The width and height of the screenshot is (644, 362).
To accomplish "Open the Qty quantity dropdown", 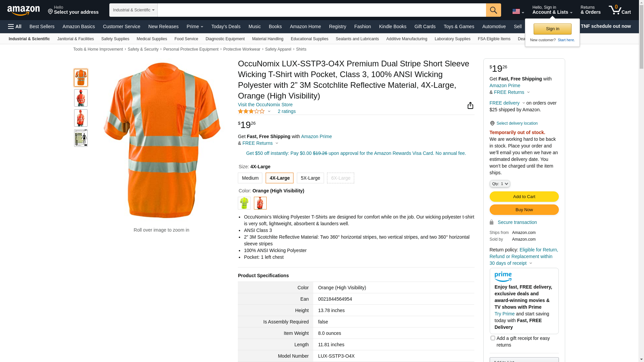I will (x=499, y=184).
